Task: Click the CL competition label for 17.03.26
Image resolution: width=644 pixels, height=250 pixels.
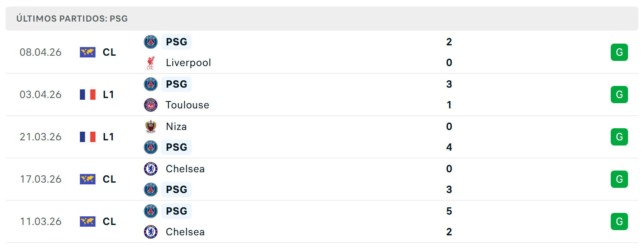Action: (x=109, y=179)
